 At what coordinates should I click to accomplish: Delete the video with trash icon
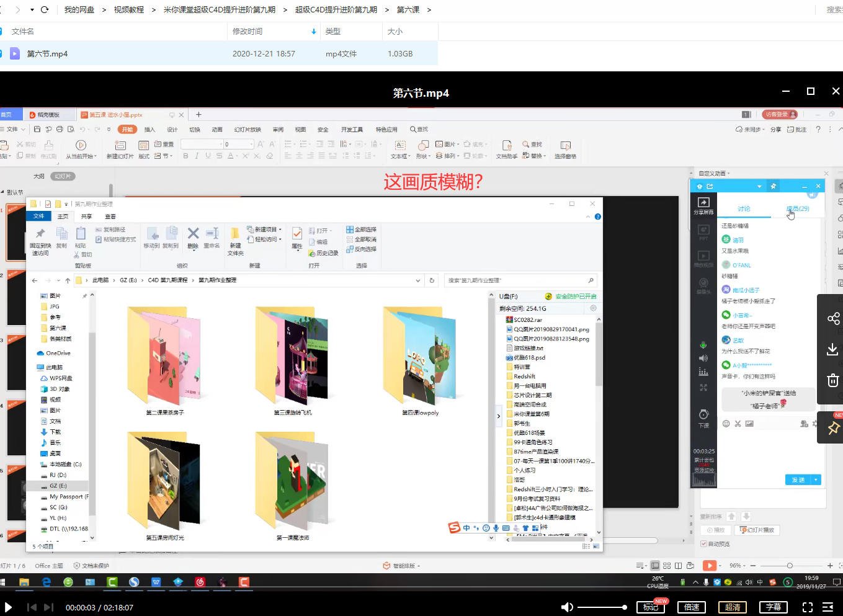point(832,380)
